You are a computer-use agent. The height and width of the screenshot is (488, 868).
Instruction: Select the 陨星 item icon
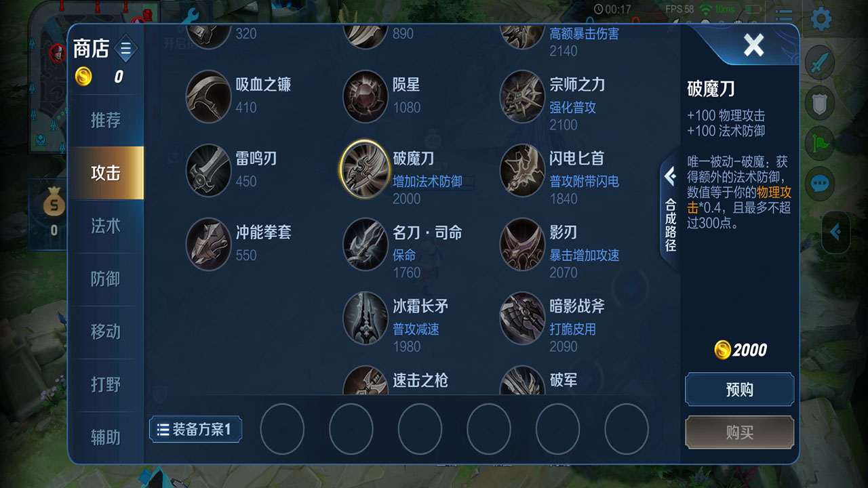pos(366,96)
